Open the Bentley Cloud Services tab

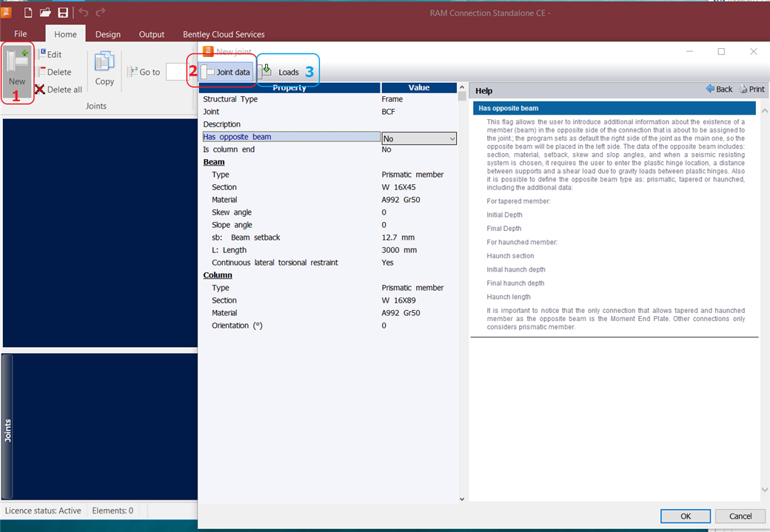[x=224, y=34]
